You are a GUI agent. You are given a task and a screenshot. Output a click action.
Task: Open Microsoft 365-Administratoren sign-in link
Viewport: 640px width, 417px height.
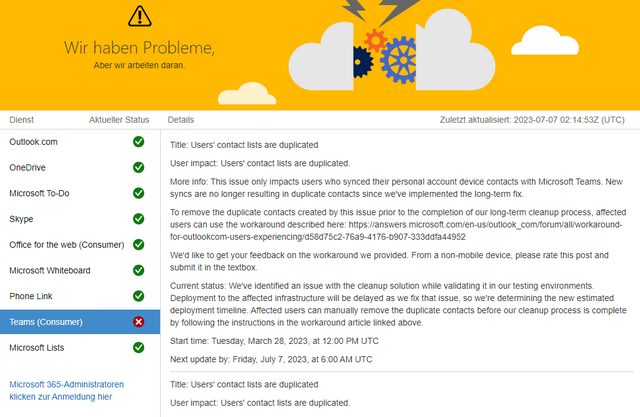[x=67, y=390]
